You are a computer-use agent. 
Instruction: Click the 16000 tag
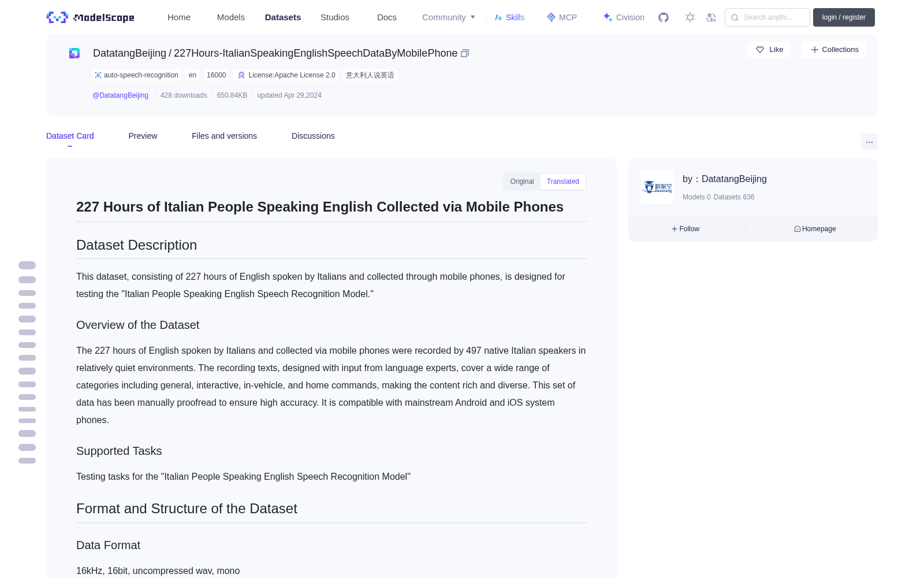click(x=217, y=75)
